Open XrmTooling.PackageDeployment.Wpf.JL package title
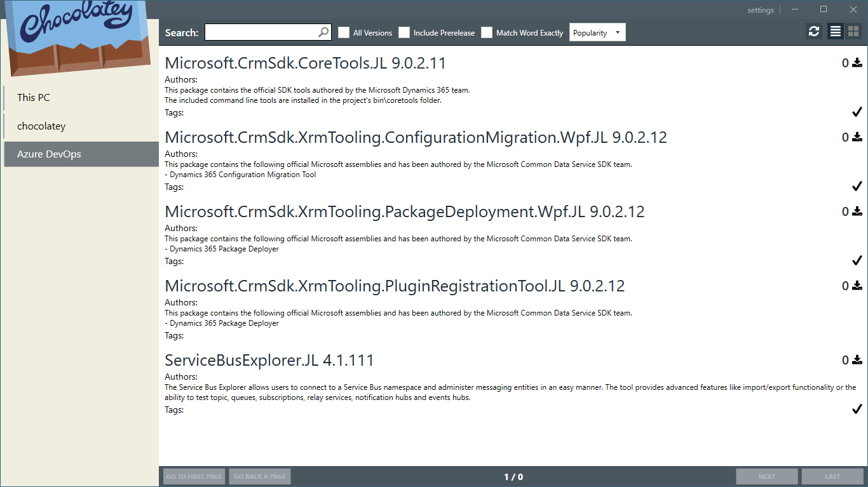868x487 pixels. pos(405,211)
